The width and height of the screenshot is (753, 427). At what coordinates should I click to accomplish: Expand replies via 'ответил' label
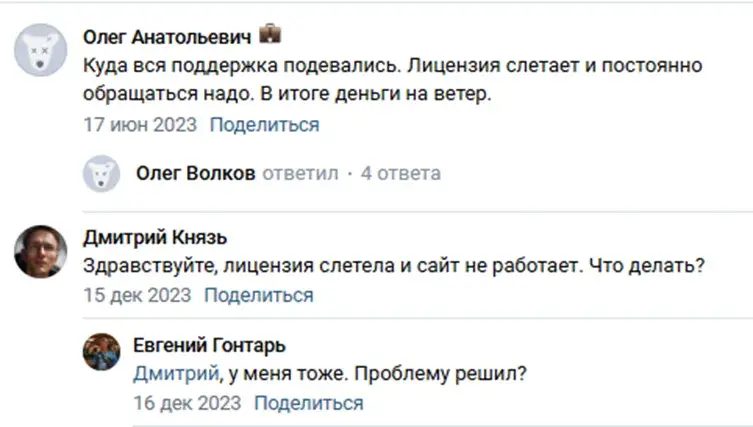coord(300,174)
